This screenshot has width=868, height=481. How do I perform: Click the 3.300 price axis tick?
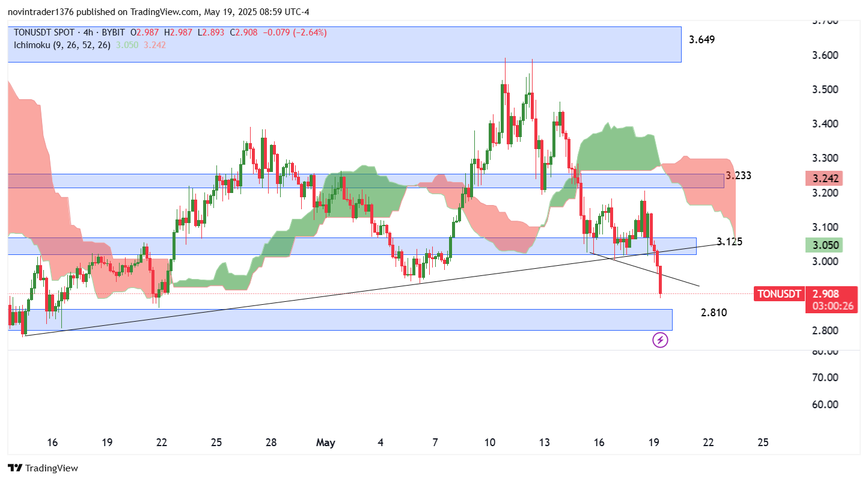point(824,158)
